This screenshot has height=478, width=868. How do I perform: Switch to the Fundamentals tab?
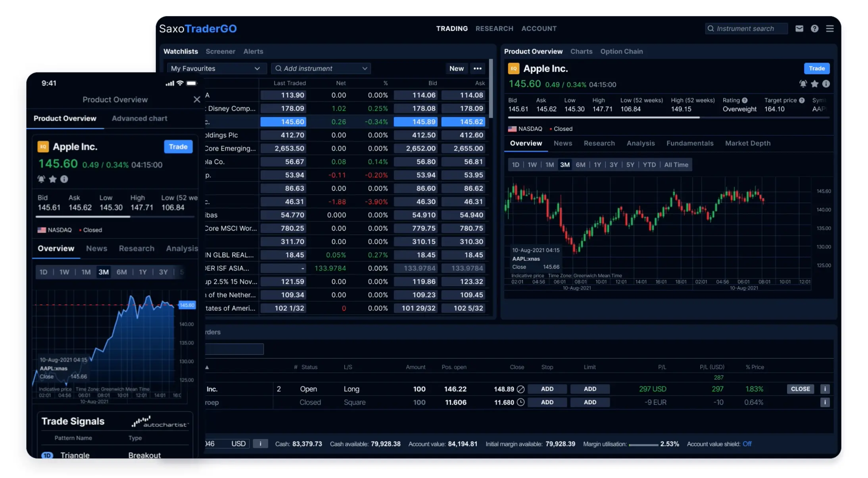[x=690, y=143]
